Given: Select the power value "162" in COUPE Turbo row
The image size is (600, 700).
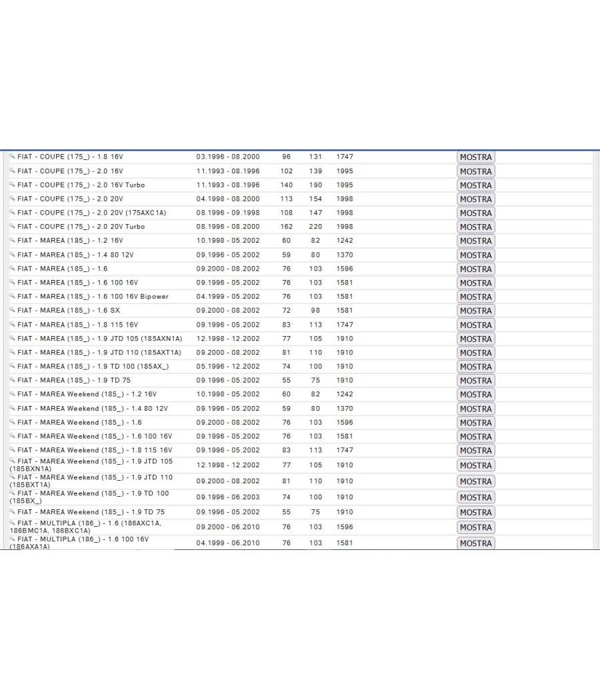Looking at the screenshot, I should [x=286, y=227].
